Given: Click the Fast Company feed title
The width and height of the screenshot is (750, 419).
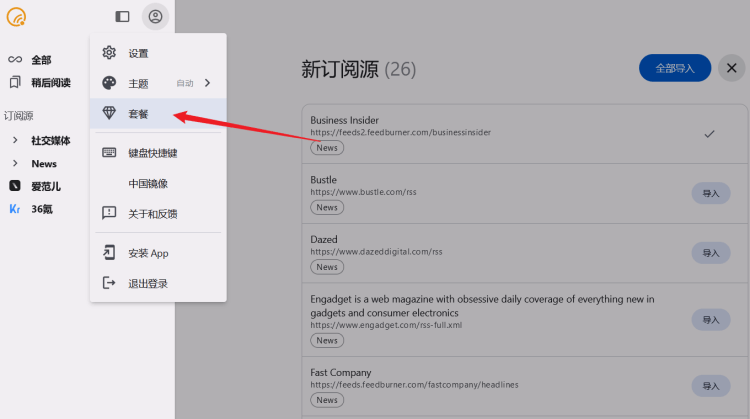Looking at the screenshot, I should (341, 372).
